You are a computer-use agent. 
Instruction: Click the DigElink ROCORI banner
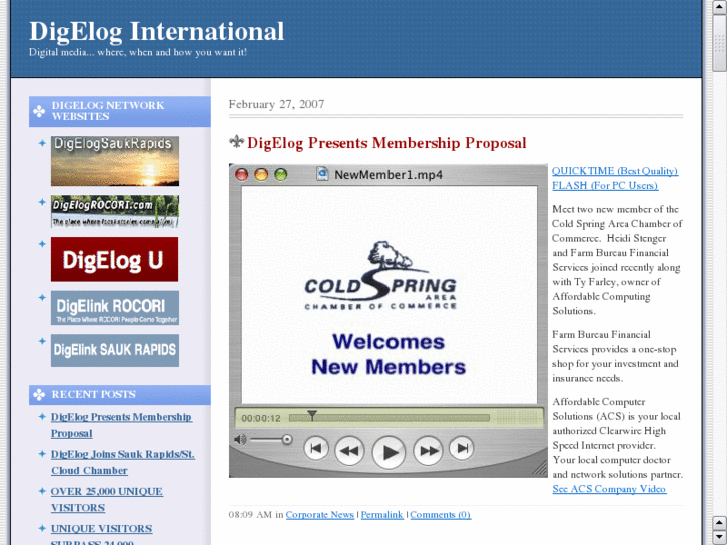115,308
